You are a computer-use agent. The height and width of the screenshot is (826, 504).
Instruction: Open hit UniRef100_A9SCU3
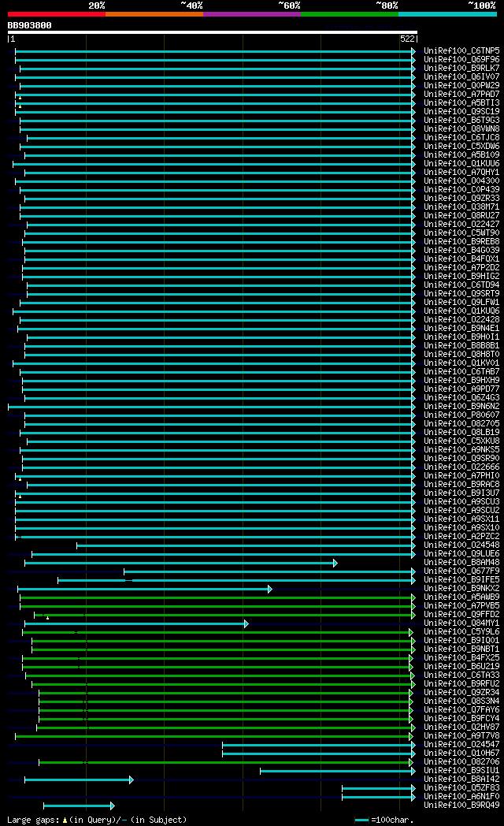[461, 501]
